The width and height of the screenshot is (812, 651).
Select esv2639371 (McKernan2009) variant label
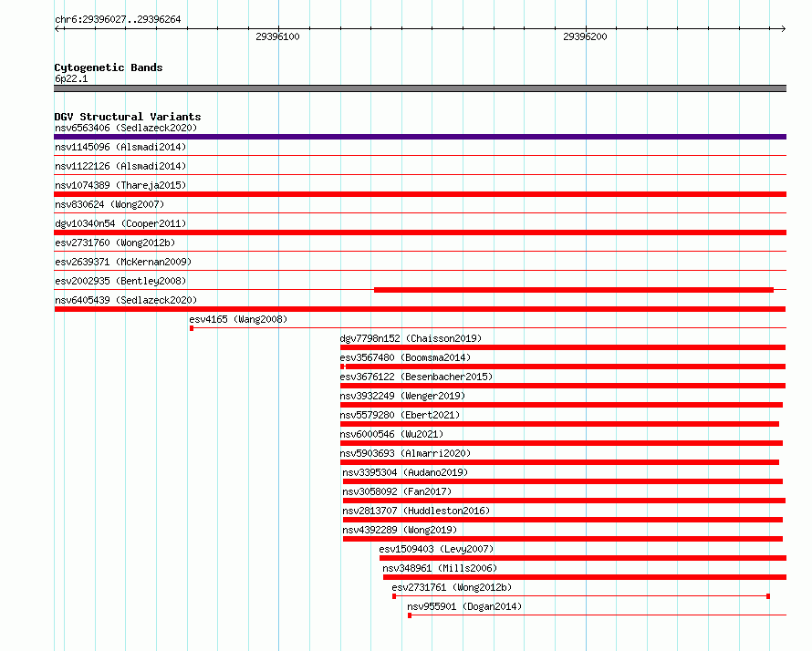tap(123, 262)
